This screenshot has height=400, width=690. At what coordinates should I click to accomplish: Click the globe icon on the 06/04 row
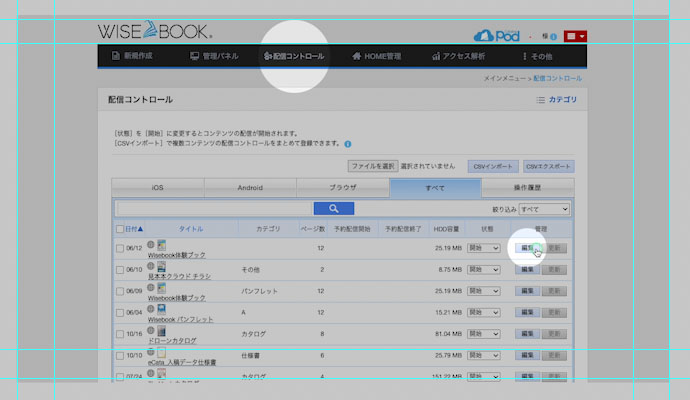pos(151,309)
